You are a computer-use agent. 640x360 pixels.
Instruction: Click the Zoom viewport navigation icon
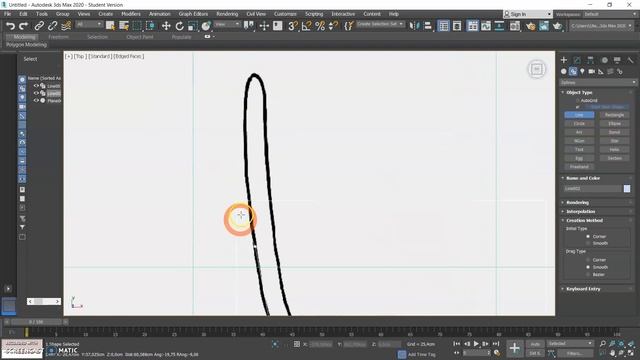(603, 344)
